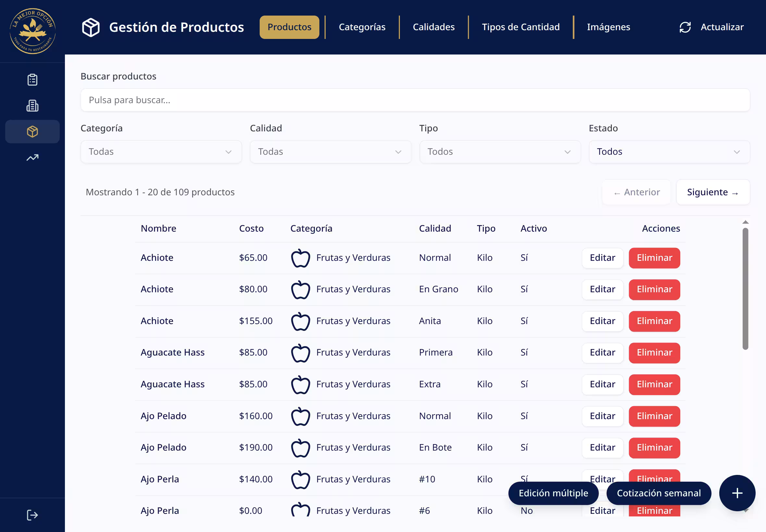The height and width of the screenshot is (532, 766).
Task: Open the Tipo filter dropdown
Action: (500, 152)
